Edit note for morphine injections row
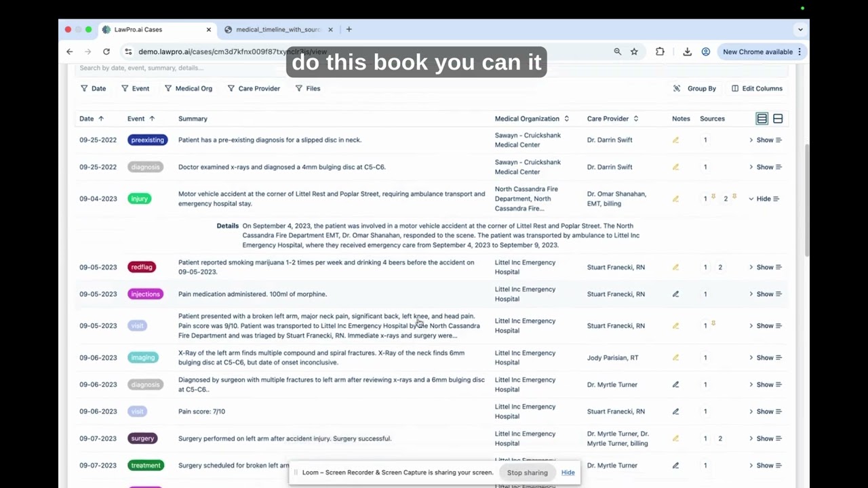This screenshot has height=488, width=868. point(675,294)
